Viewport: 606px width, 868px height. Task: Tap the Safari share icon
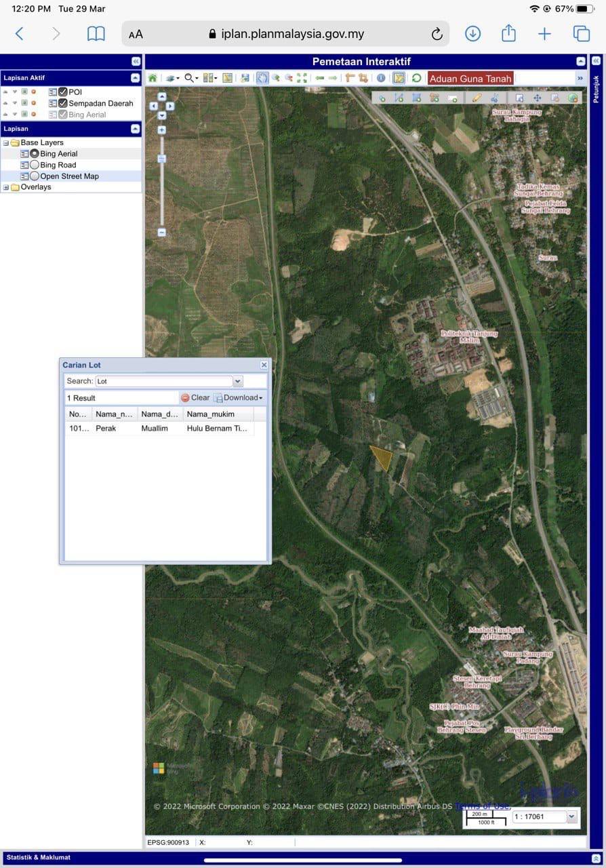(x=508, y=33)
